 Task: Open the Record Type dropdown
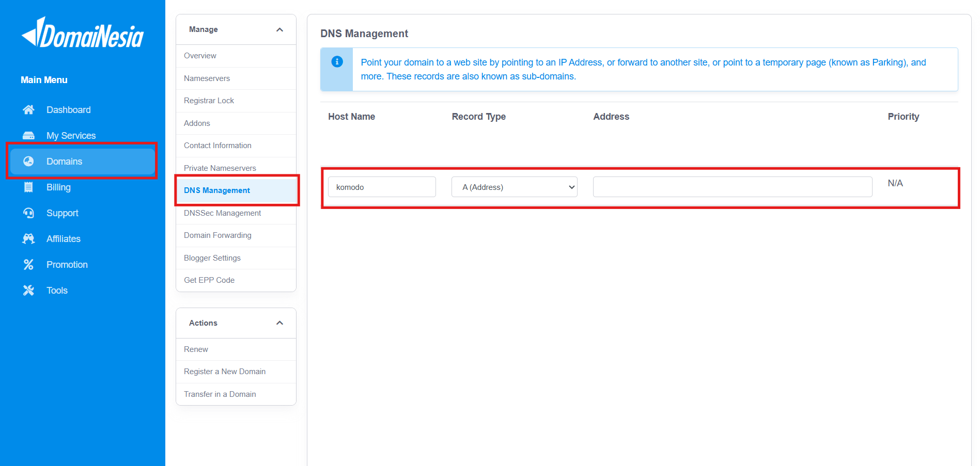[514, 187]
